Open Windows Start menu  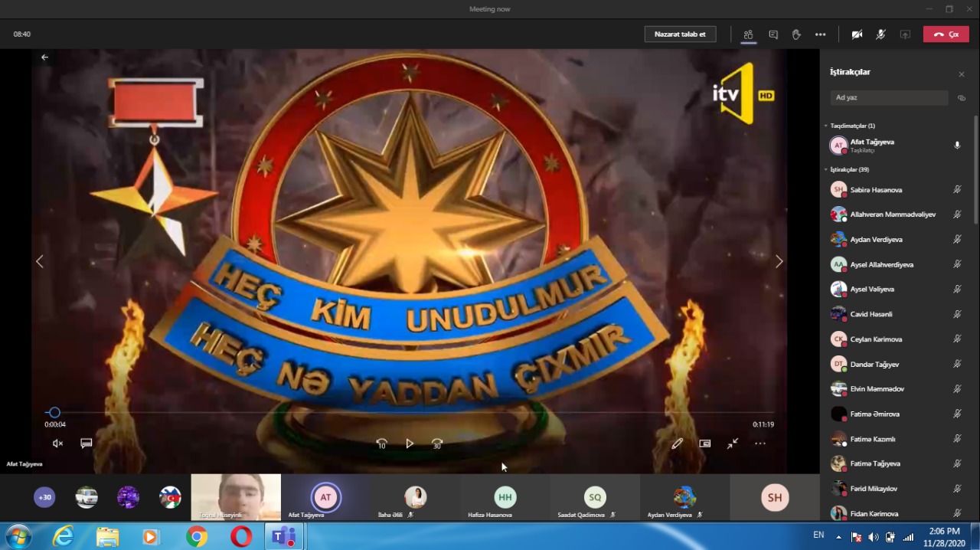coord(18,536)
